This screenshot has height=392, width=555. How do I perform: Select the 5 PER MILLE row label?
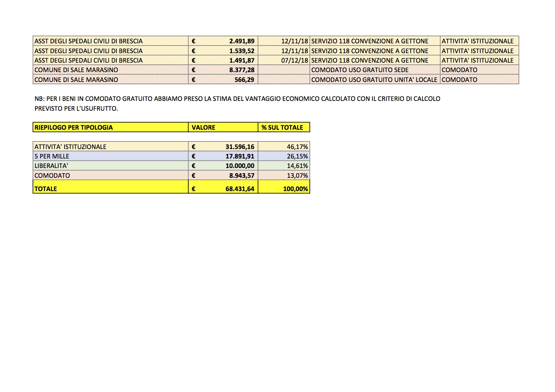pyautogui.click(x=52, y=156)
